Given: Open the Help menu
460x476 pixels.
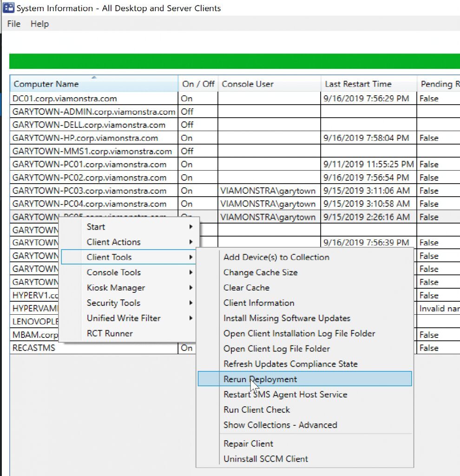Looking at the screenshot, I should (x=39, y=24).
